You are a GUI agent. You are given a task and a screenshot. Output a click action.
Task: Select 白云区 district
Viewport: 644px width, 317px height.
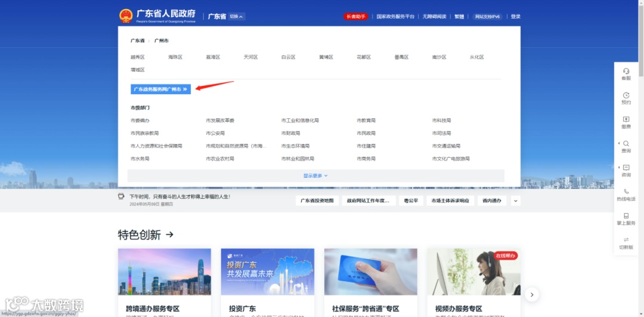(x=289, y=57)
